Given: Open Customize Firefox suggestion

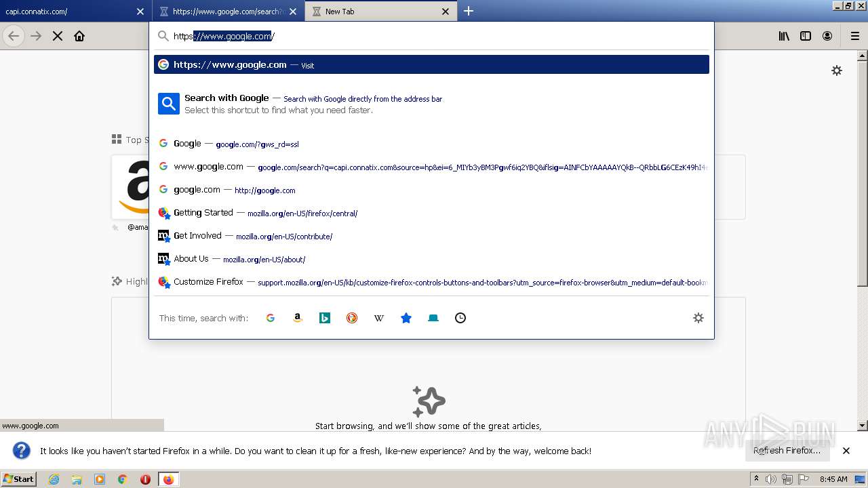Looking at the screenshot, I should [x=431, y=282].
